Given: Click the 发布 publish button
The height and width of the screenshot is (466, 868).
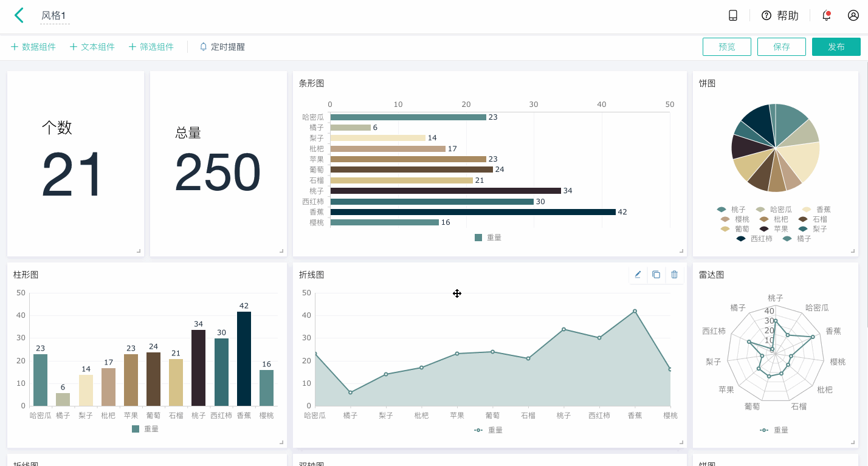Looking at the screenshot, I should tap(836, 47).
